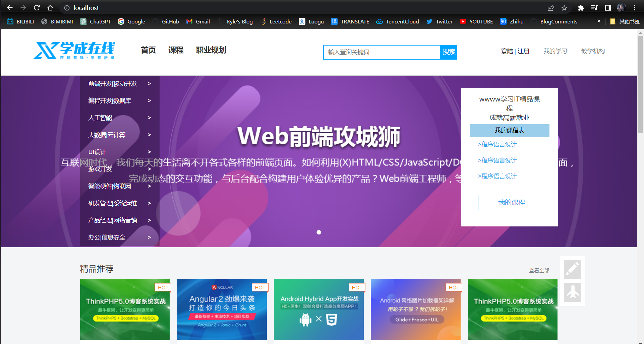Expand the UI设计 category
Viewport: 644px width, 344px height.
pyautogui.click(x=120, y=152)
